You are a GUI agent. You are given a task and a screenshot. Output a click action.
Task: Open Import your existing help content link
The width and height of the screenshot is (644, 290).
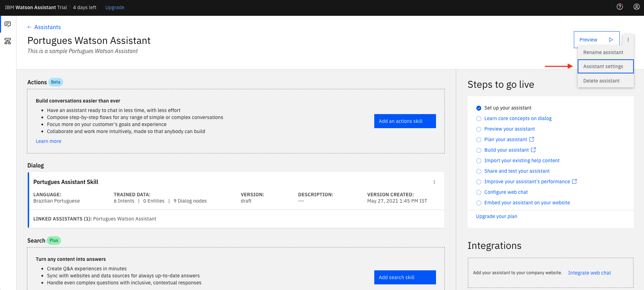522,160
